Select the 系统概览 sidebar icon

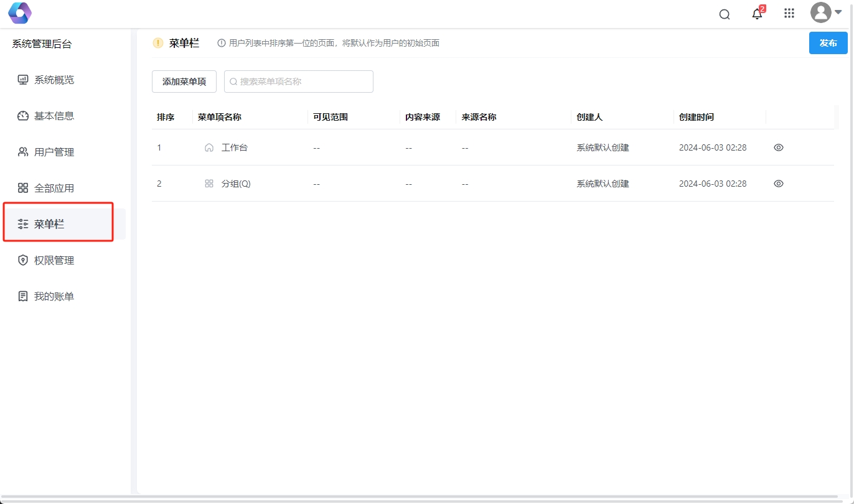click(22, 80)
